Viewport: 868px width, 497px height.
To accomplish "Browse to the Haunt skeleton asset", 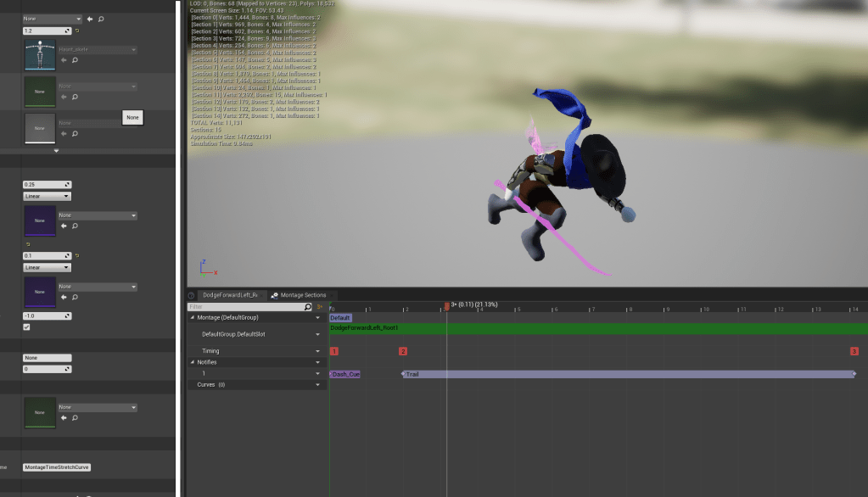I will [x=75, y=60].
